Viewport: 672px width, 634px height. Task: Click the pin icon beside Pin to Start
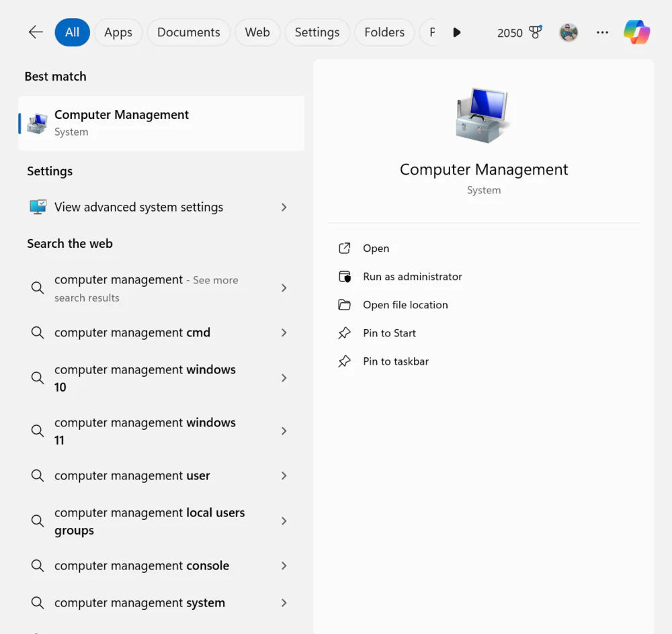tap(344, 333)
